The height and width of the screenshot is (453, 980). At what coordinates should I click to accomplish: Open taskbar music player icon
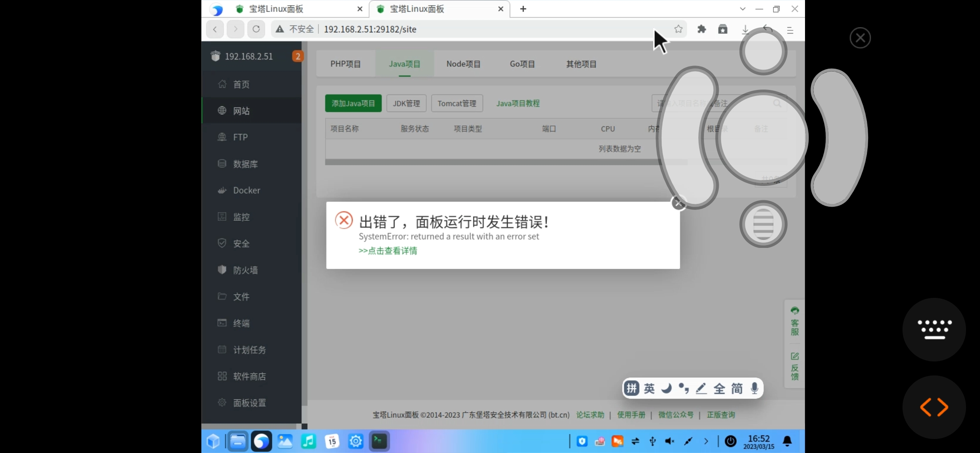[308, 441]
